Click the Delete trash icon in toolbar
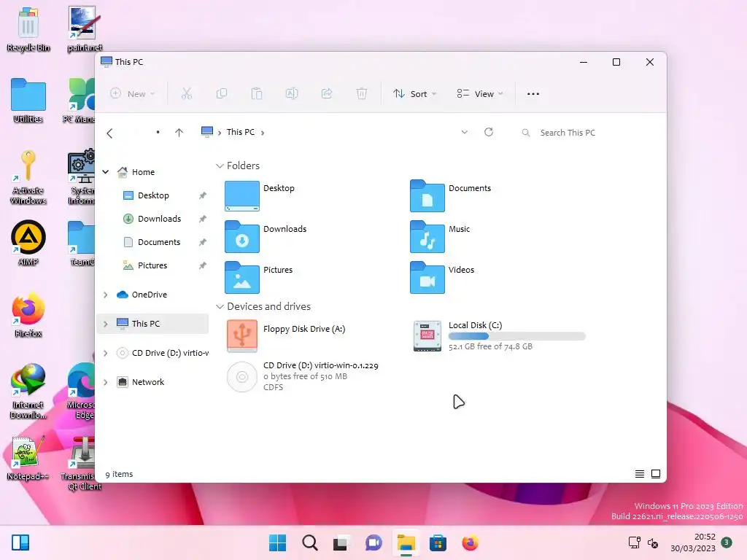 pos(362,94)
